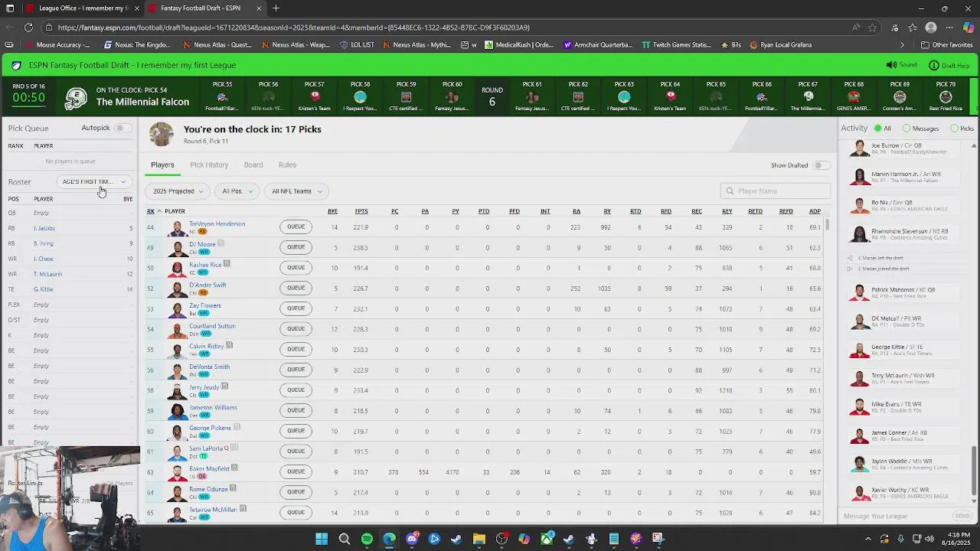Click the search magnifier in Player Name box
980x551 pixels.
(x=730, y=191)
